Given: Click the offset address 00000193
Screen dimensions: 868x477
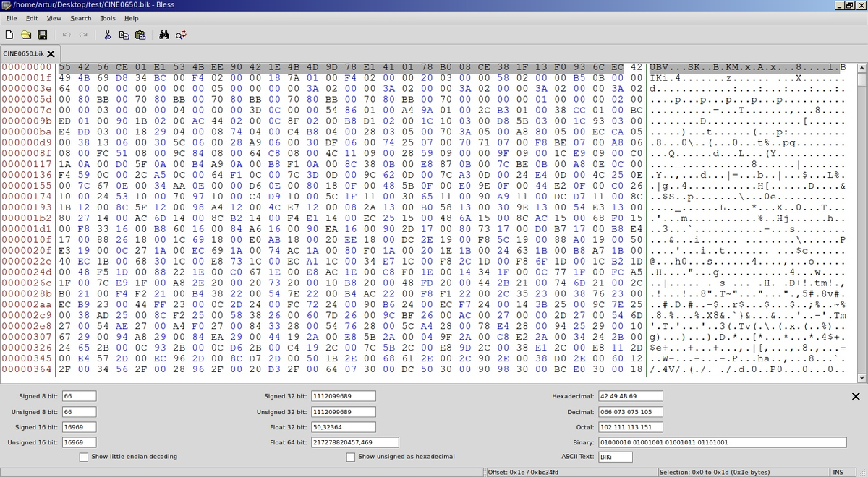Looking at the screenshot, I should tap(28, 208).
